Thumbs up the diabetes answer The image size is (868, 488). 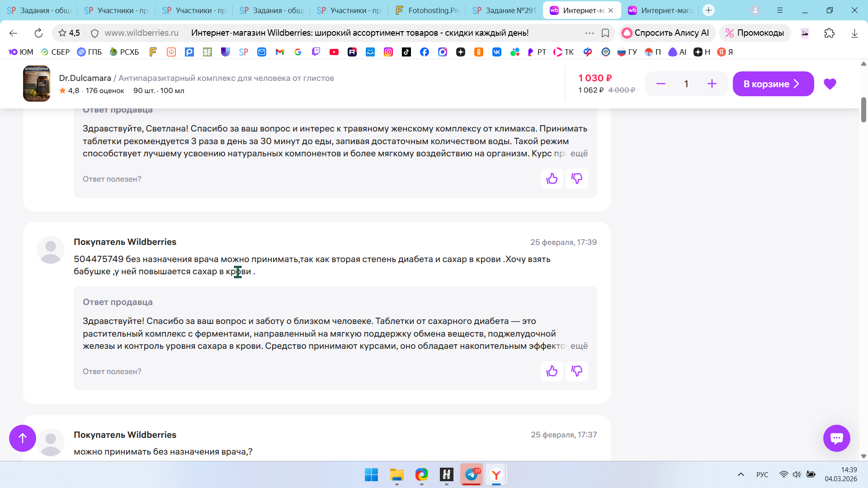pyautogui.click(x=552, y=371)
